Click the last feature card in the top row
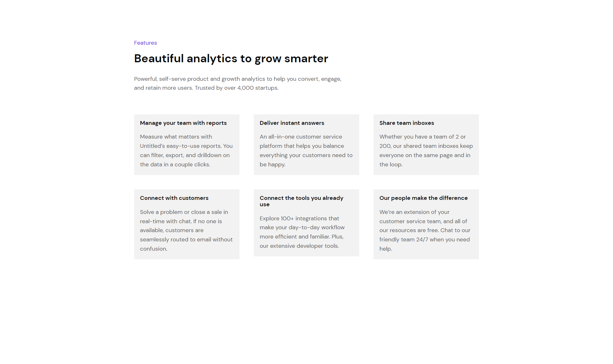This screenshot has height=364, width=613. (426, 145)
